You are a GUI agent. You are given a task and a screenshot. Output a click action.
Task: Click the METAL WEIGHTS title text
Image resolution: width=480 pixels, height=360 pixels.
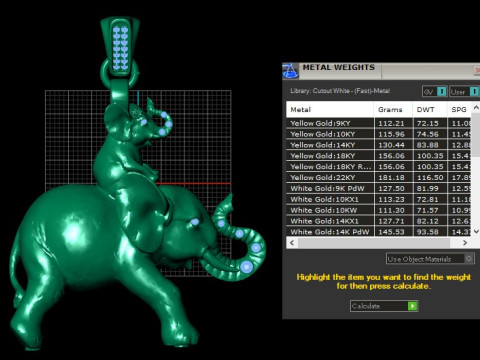339,67
